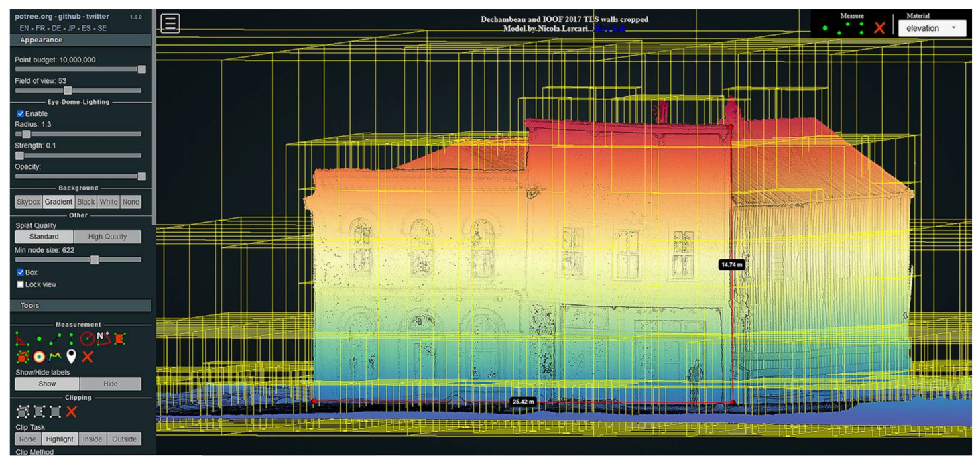The image size is (980, 464).
Task: Toggle sidebar with the hamburger menu icon
Action: point(170,23)
